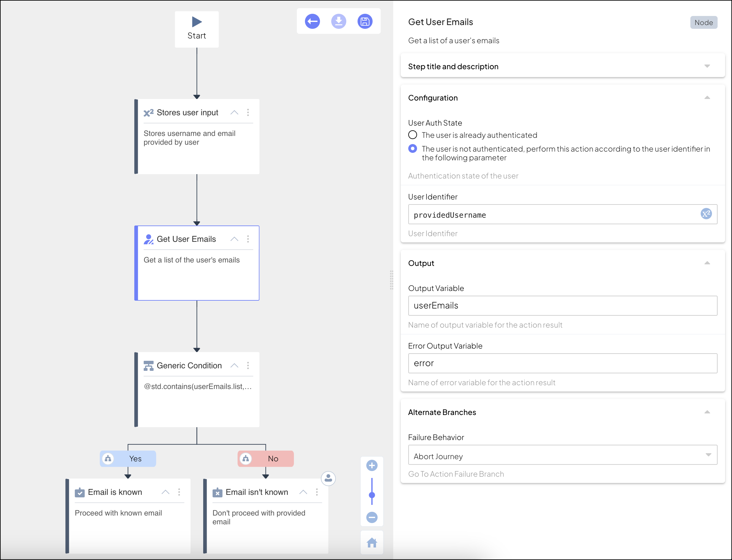Open three-dot menu on Get User Emails node
Screen dimensions: 732x560
[248, 239]
